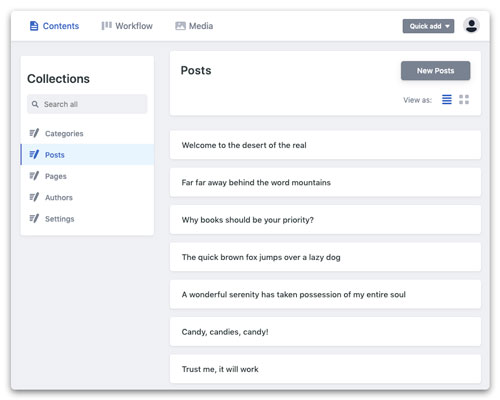The image size is (500, 400).
Task: Open 'Candy, candies, candy!' post
Action: pos(325,332)
